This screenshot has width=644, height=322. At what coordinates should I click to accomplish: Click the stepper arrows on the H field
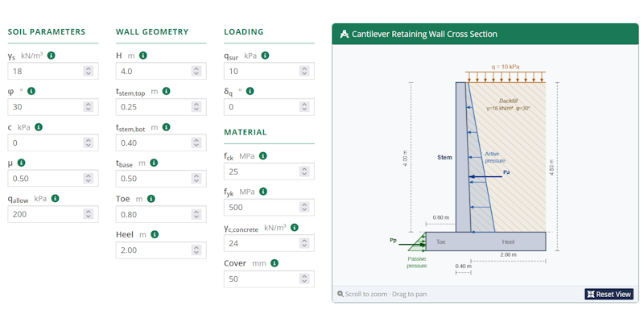[x=196, y=71]
